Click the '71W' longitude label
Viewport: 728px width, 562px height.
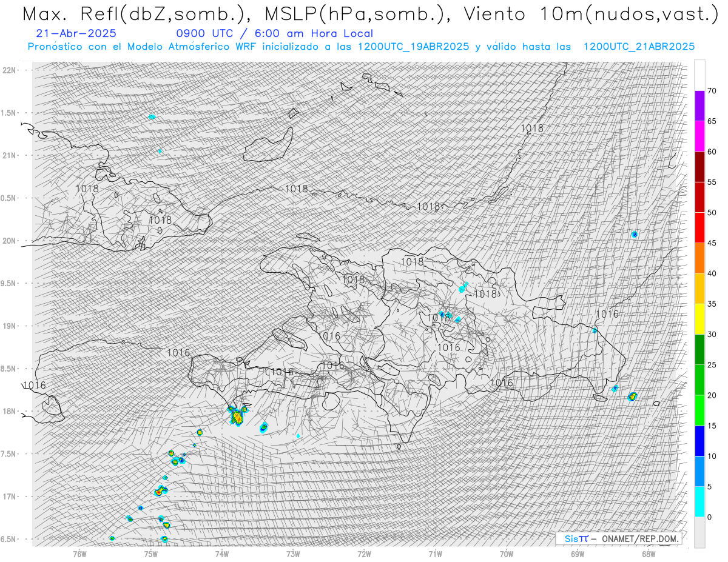[435, 553]
